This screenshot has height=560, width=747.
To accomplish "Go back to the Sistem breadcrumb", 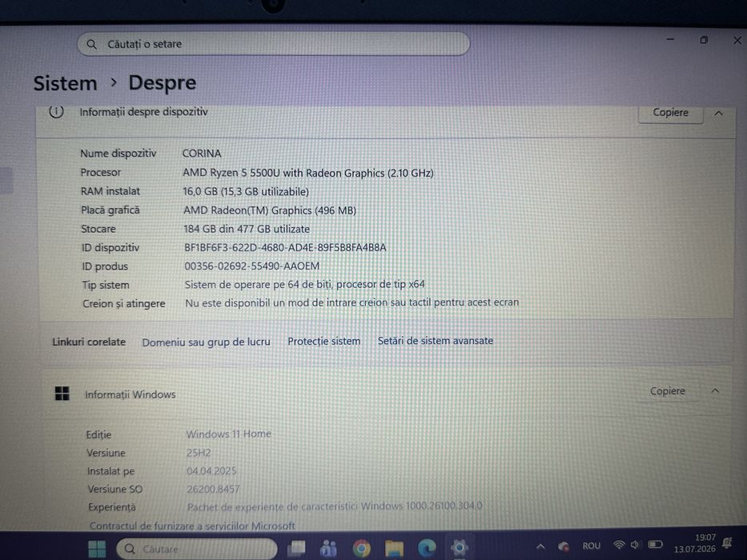I will [x=66, y=83].
